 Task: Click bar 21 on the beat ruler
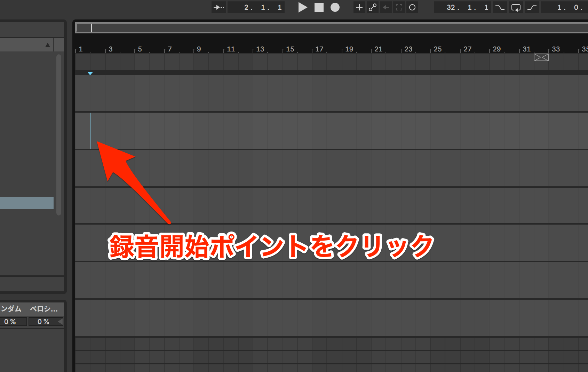379,49
